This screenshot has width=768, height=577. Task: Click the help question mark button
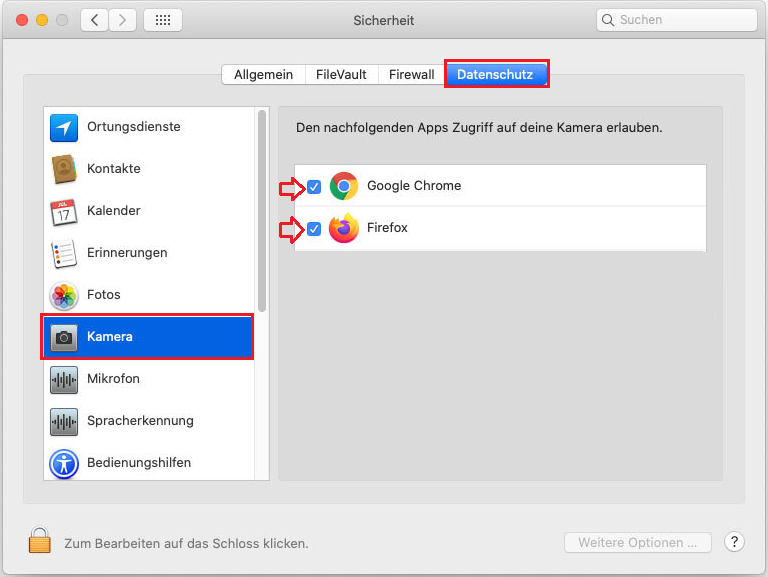pos(734,542)
